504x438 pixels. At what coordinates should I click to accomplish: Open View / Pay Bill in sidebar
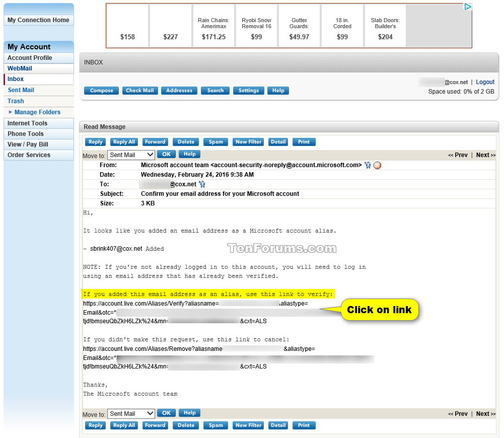39,144
